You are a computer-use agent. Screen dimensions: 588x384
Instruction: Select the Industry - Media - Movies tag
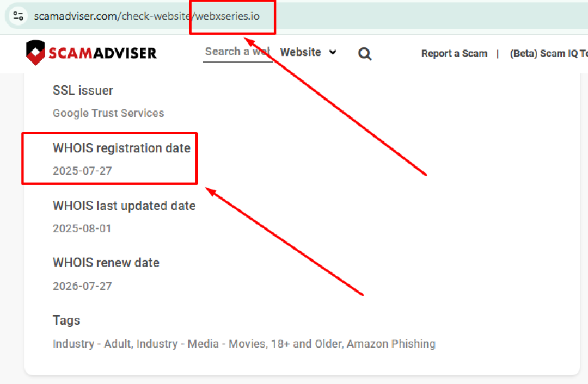(201, 344)
